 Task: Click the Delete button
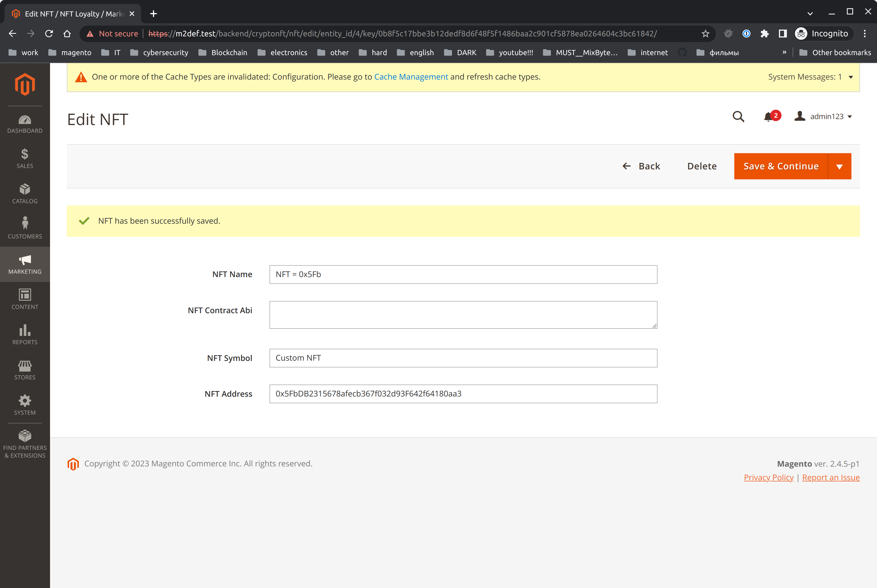pos(701,167)
